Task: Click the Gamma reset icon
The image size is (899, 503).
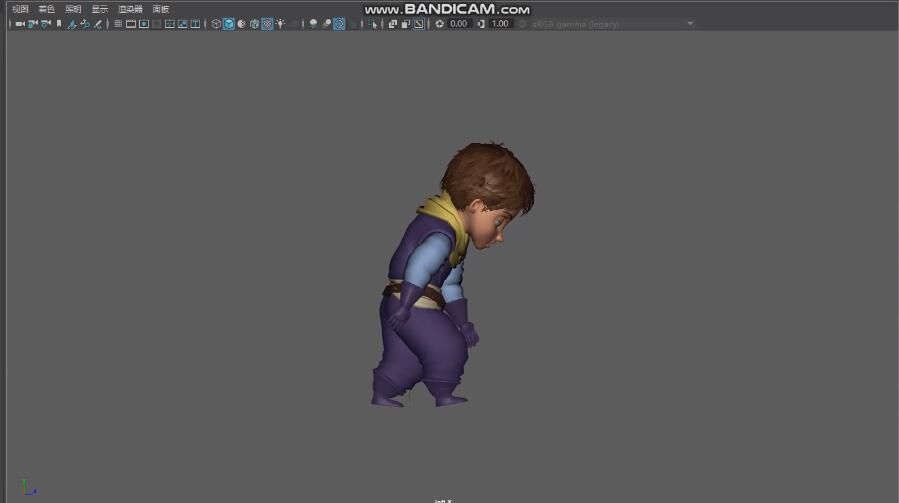Action: tap(481, 24)
